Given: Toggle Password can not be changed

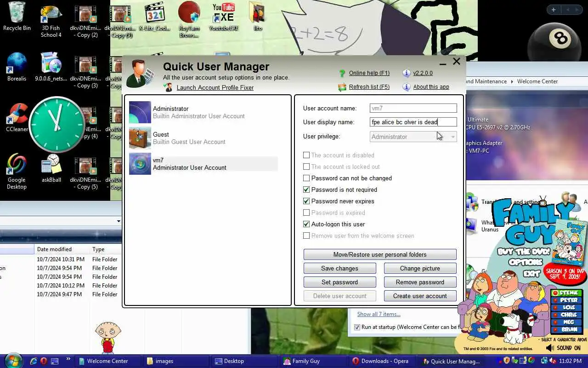Looking at the screenshot, I should [306, 178].
